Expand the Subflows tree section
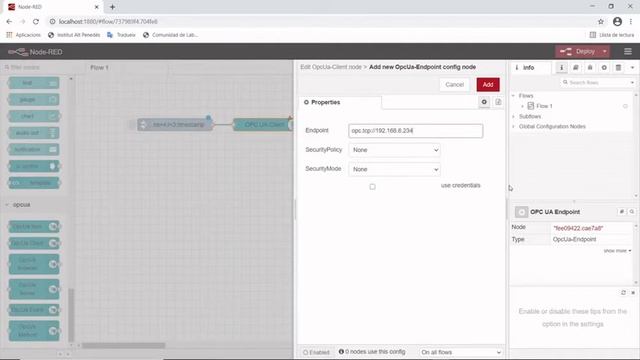The height and width of the screenshot is (360, 640). point(513,116)
